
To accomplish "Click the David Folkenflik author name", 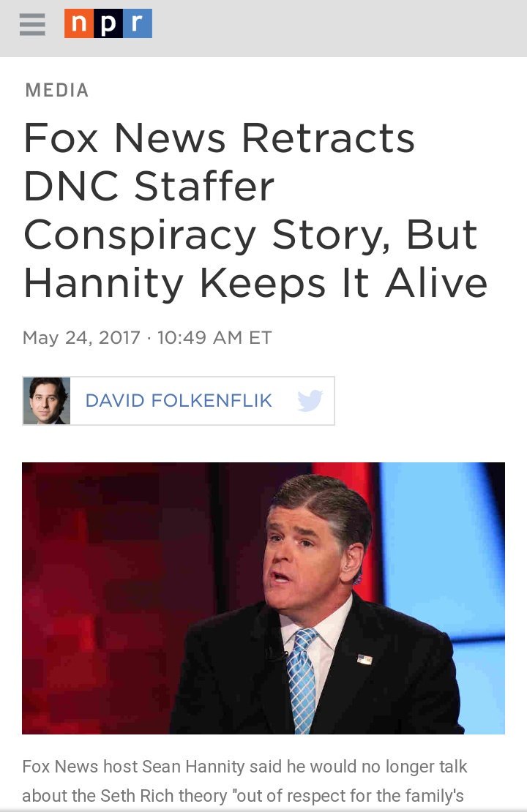I will point(179,400).
